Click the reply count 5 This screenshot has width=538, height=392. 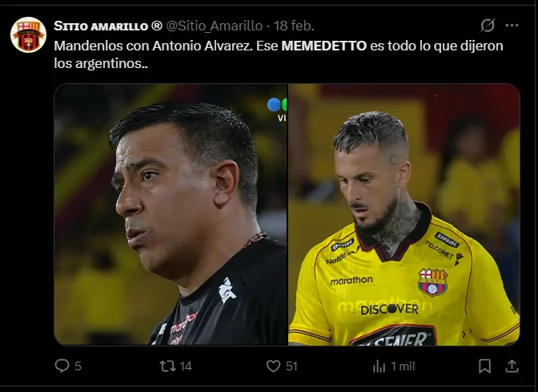78,366
